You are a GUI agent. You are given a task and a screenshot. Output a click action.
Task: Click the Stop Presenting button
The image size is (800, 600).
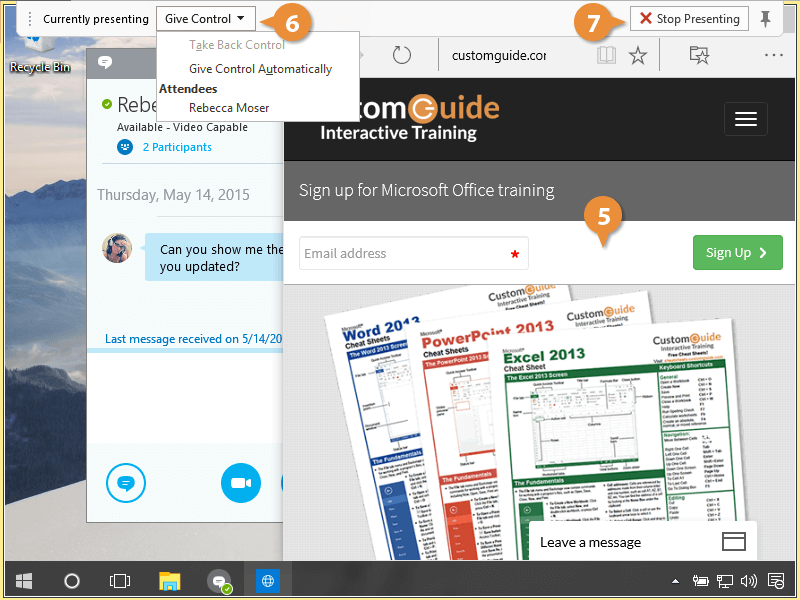(x=690, y=19)
